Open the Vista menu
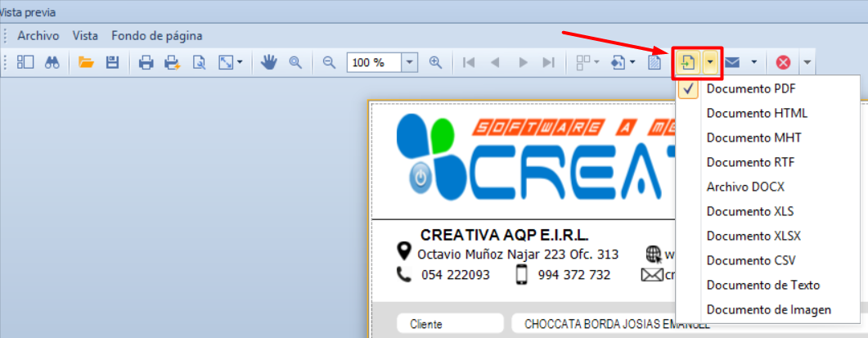 pyautogui.click(x=85, y=36)
